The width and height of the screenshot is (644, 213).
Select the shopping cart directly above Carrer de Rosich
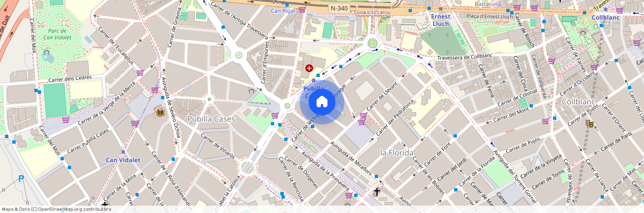point(517,7)
